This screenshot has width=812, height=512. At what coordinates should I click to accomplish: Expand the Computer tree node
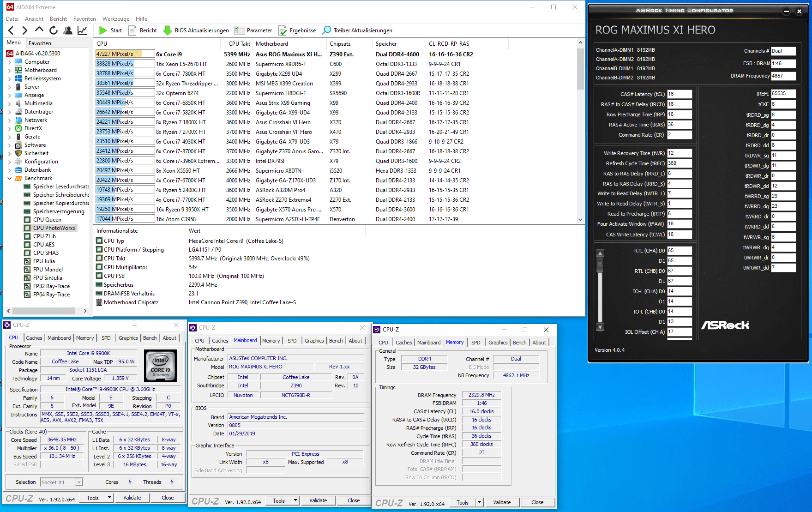(9, 62)
